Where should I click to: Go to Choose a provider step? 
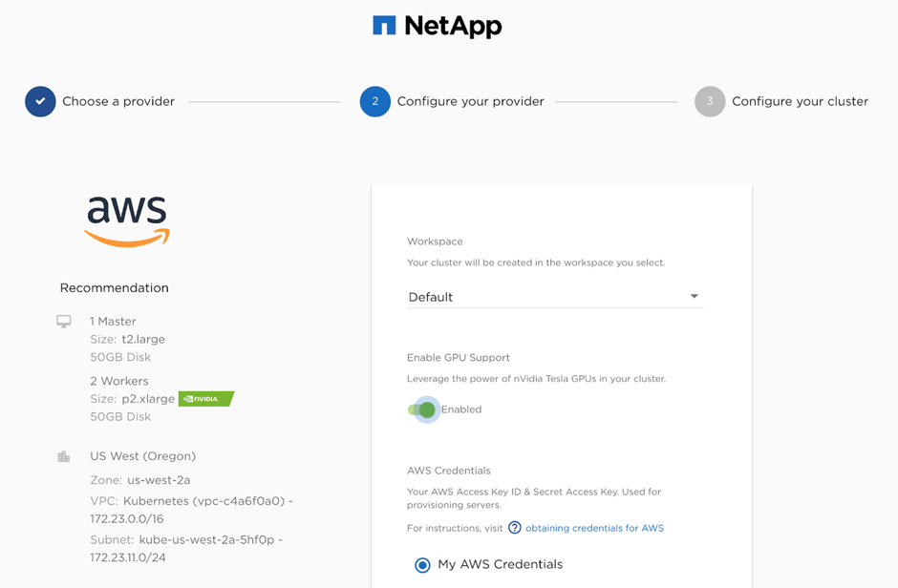[118, 101]
